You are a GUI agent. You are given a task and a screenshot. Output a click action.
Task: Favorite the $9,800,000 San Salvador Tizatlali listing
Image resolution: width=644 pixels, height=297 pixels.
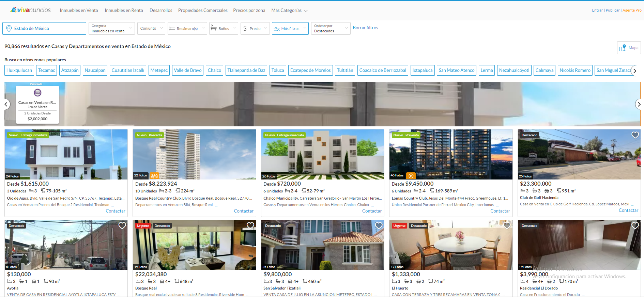tap(379, 225)
